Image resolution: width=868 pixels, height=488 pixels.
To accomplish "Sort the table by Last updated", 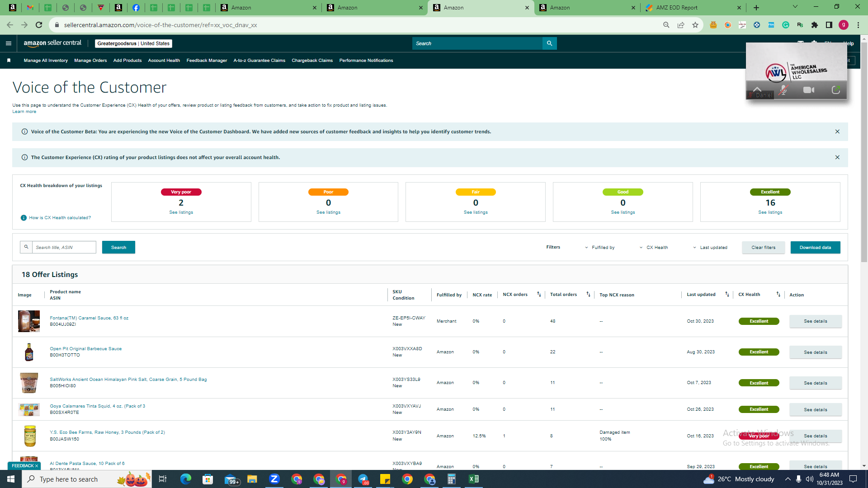I will 727,294.
